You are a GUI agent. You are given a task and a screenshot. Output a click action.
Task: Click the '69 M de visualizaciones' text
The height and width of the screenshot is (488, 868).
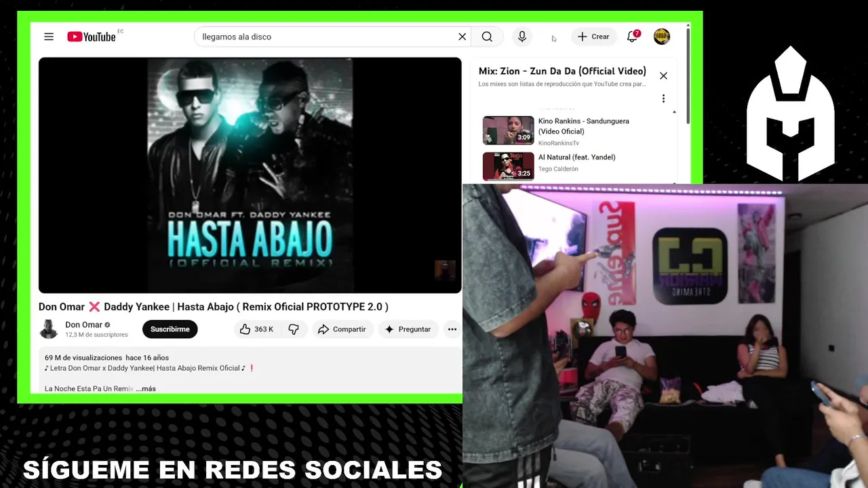pyautogui.click(x=83, y=357)
